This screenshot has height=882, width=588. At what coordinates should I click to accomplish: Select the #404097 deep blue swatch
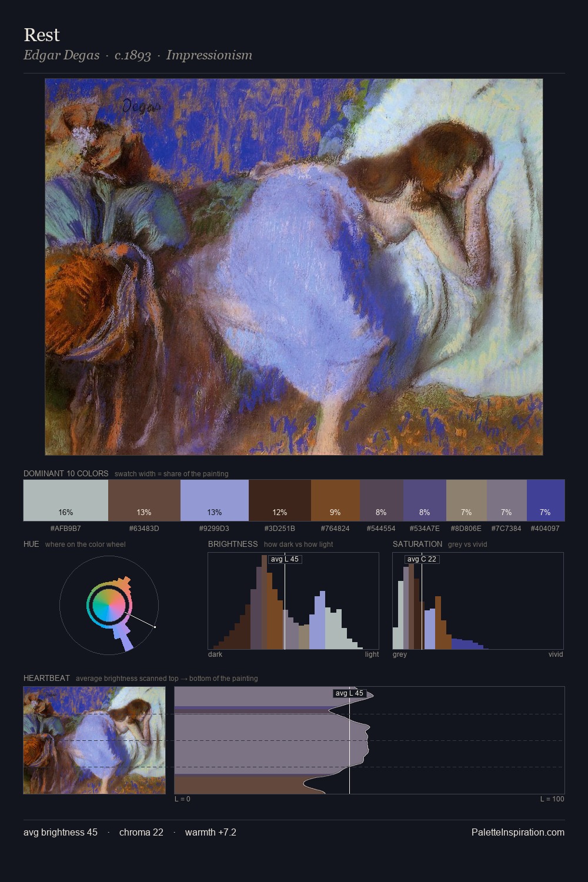546,500
